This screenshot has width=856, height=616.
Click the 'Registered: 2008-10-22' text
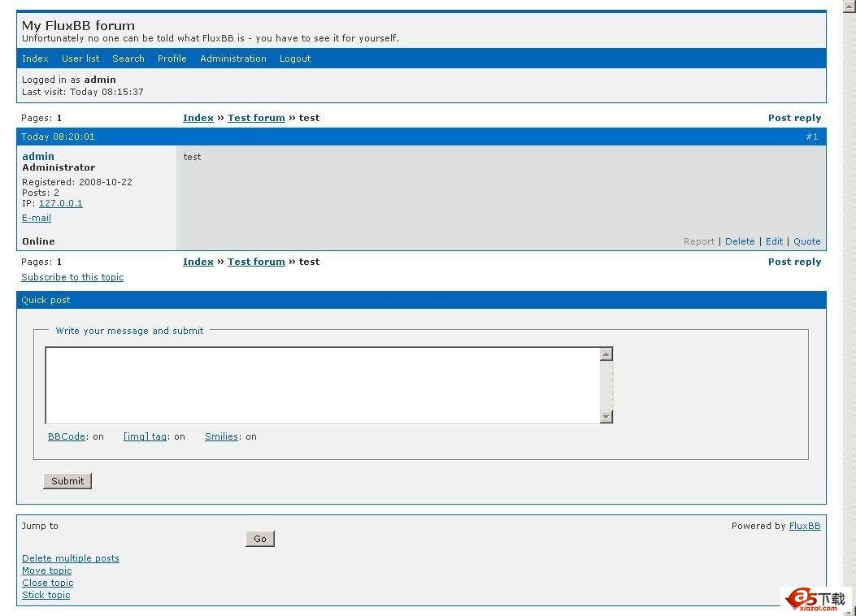(77, 182)
